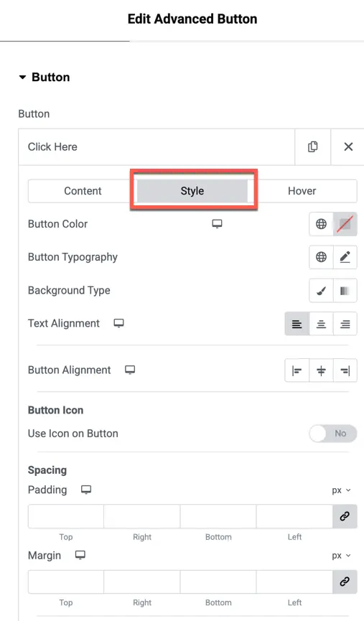364x621 pixels.
Task: Open the Button Color swatch picker
Action: (x=345, y=224)
